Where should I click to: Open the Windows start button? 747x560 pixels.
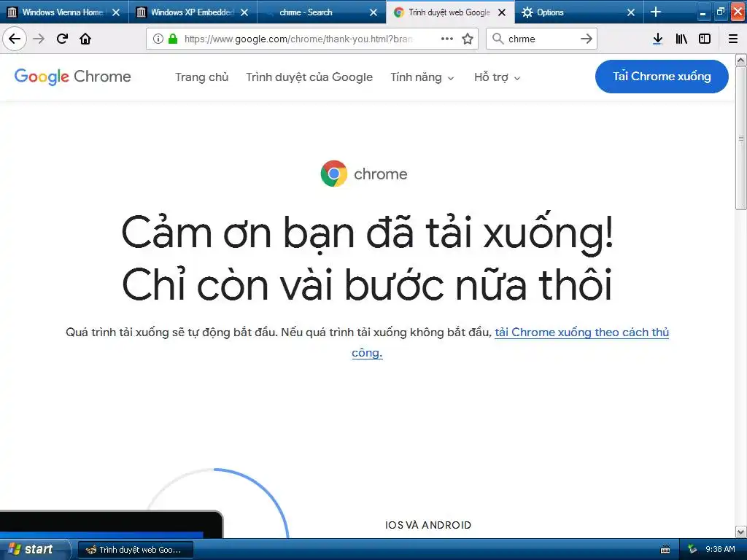click(x=34, y=550)
